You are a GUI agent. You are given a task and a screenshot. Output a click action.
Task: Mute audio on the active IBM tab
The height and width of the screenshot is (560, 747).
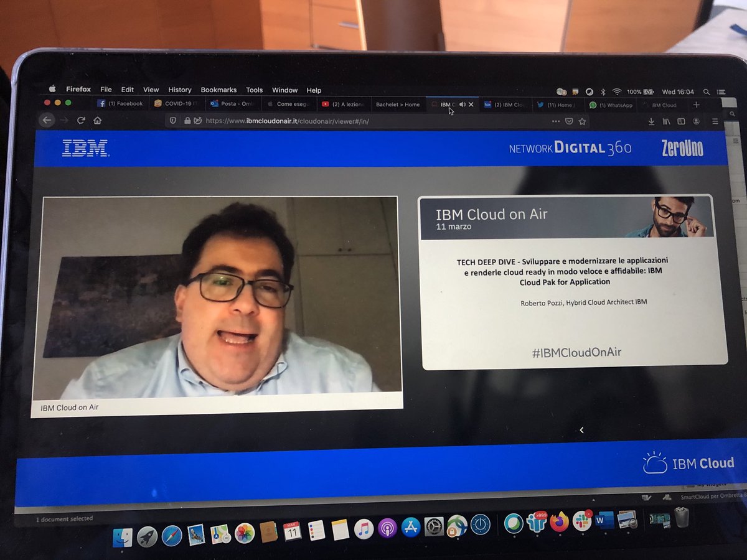[x=462, y=105]
